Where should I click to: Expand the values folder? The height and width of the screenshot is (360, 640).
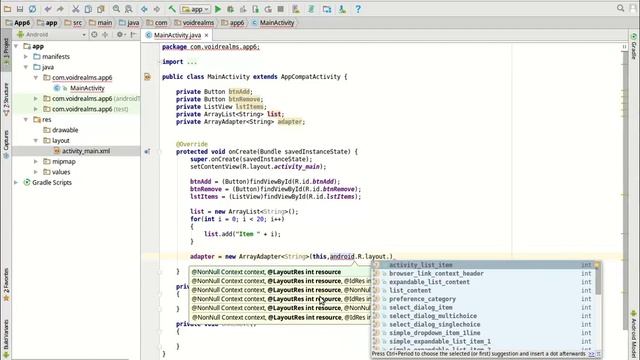coord(36,172)
